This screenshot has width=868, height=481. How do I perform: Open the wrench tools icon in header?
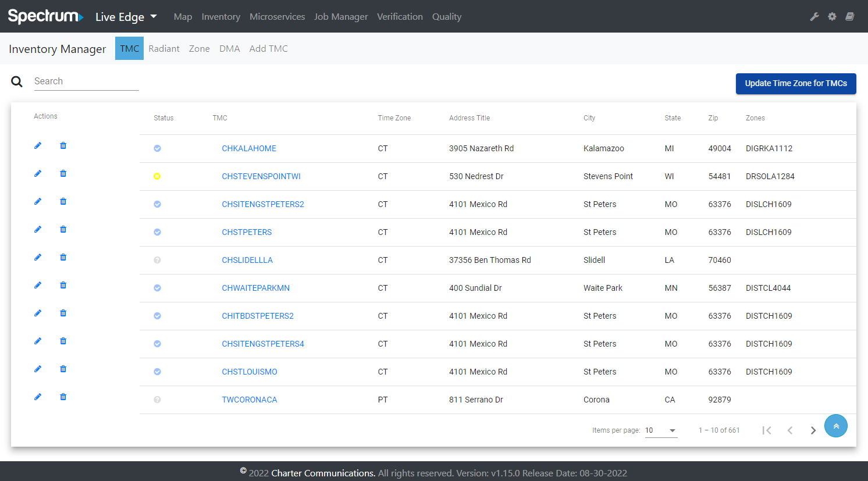[x=814, y=16]
